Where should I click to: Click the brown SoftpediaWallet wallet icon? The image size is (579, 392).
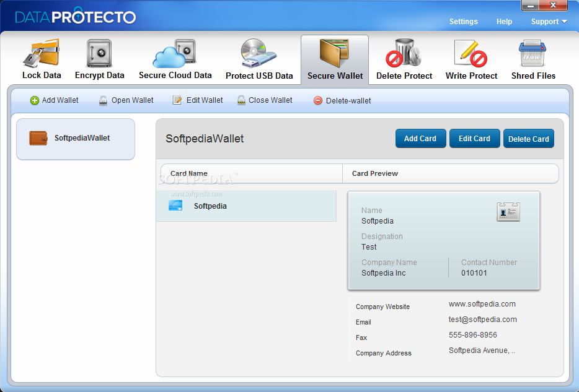click(38, 138)
